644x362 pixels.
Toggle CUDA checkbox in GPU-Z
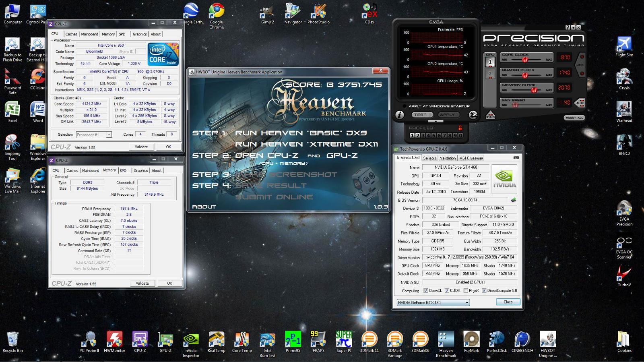[447, 291]
